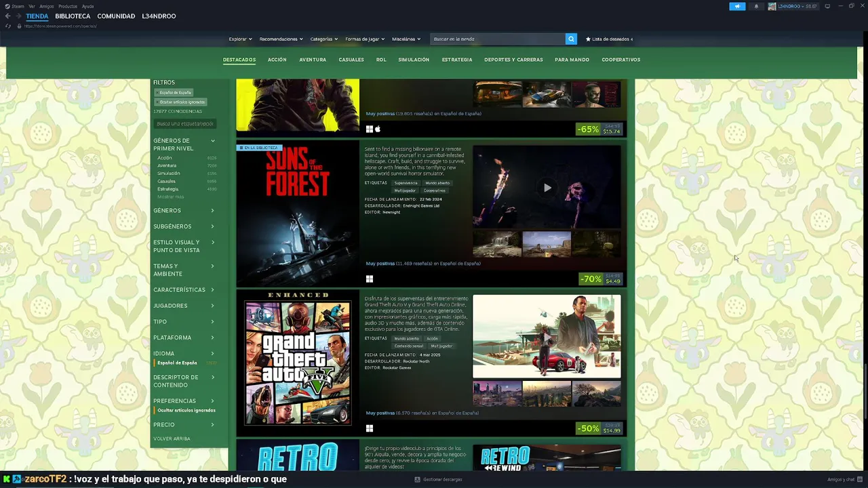
Task: Switch to the Acción category tab
Action: (277, 60)
